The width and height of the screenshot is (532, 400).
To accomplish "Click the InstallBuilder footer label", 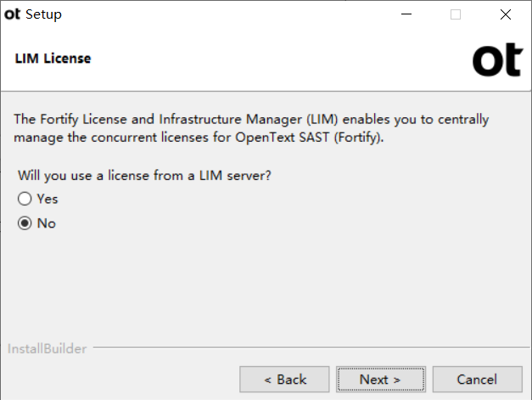I will click(48, 349).
